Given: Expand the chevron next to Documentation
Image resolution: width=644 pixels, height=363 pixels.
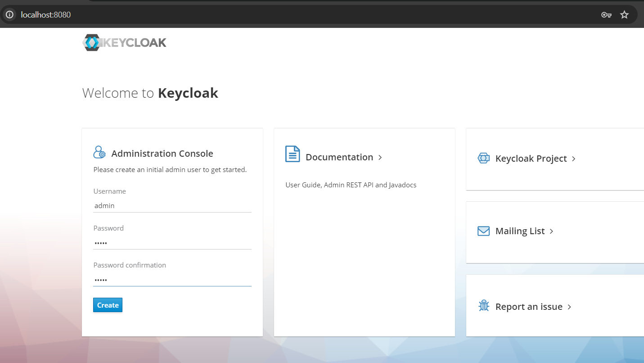Looking at the screenshot, I should coord(380,157).
